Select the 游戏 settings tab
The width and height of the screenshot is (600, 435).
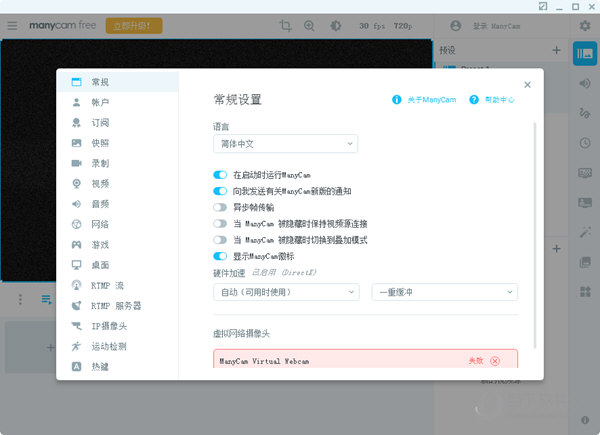[117, 244]
